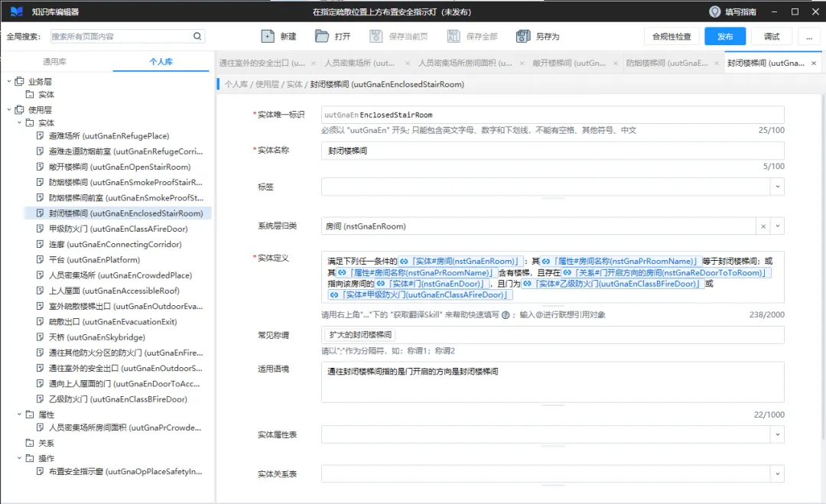The height and width of the screenshot is (504, 826).
Task: Click the 实体名称 input field
Action: click(553, 151)
